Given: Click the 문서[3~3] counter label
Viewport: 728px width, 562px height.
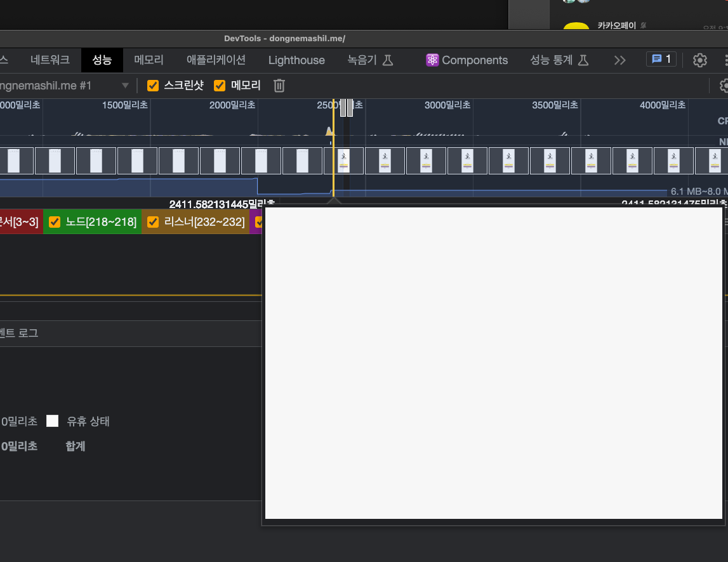Looking at the screenshot, I should [x=19, y=222].
